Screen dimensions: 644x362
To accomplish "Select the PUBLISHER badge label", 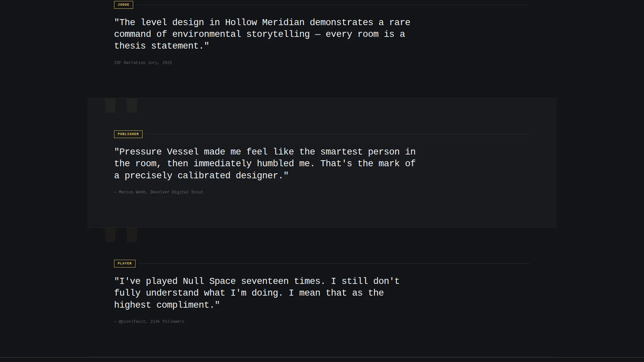I will tap(128, 134).
